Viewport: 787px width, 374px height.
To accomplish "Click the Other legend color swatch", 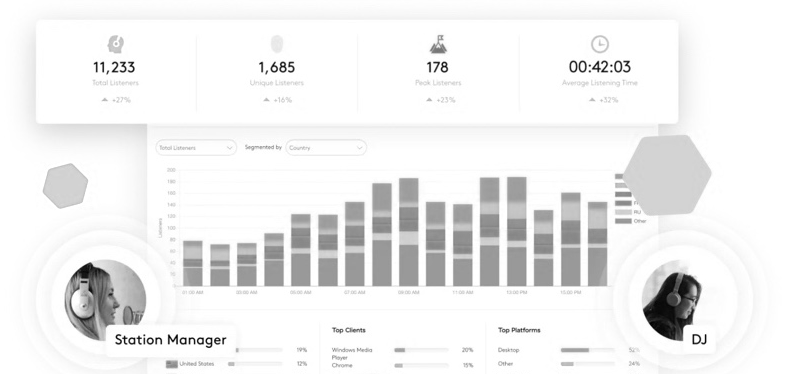I will coord(623,221).
